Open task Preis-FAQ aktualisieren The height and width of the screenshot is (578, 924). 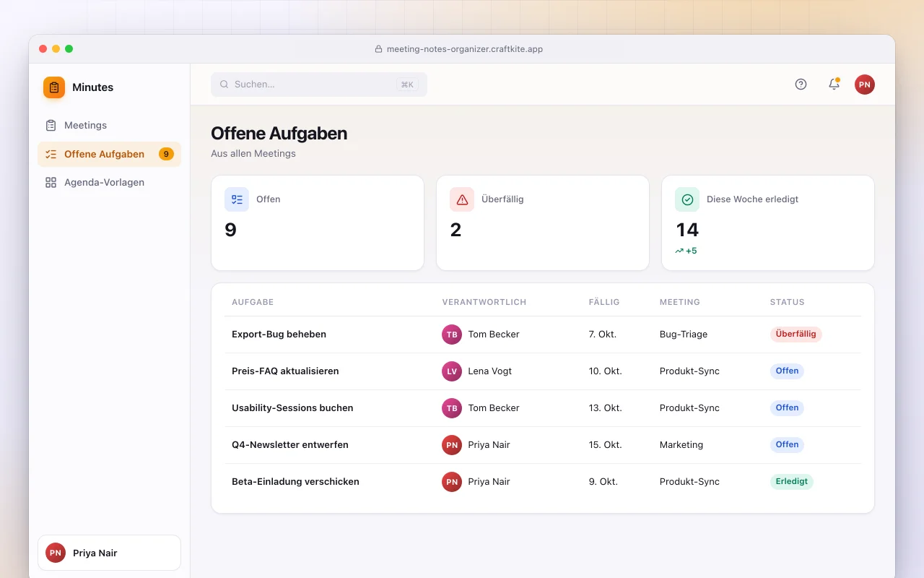coord(285,371)
